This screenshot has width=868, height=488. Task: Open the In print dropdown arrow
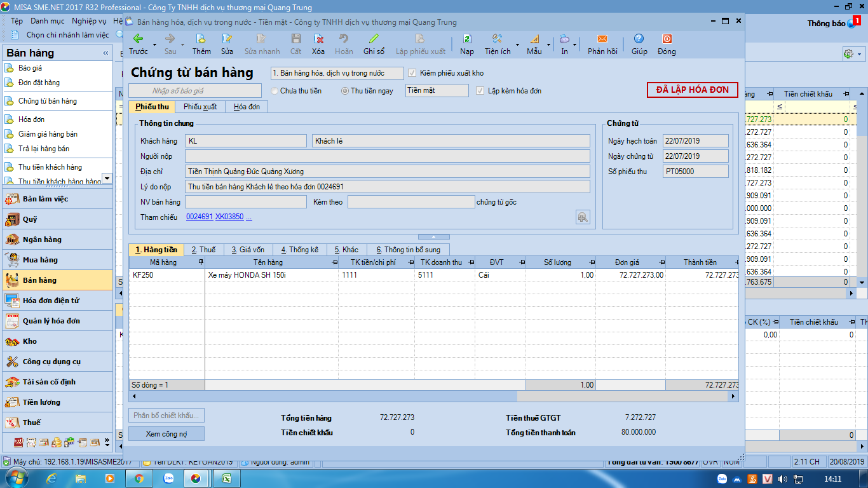[x=575, y=45]
